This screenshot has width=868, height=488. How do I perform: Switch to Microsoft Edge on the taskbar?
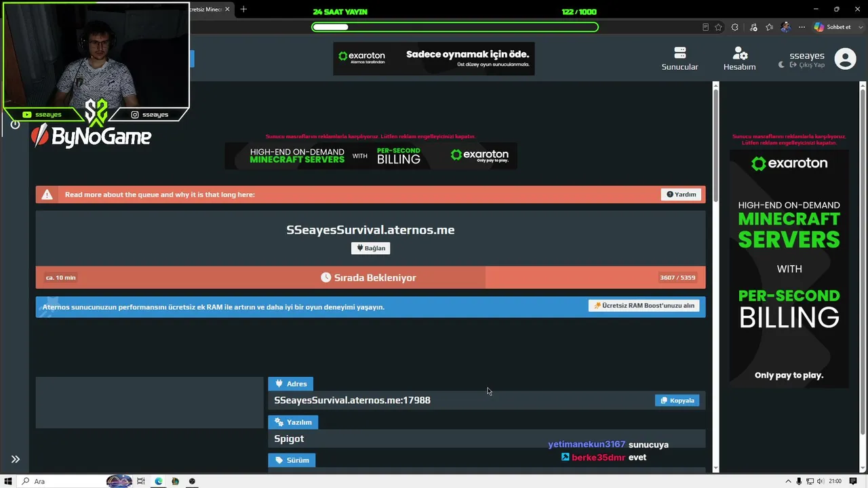[x=159, y=481]
